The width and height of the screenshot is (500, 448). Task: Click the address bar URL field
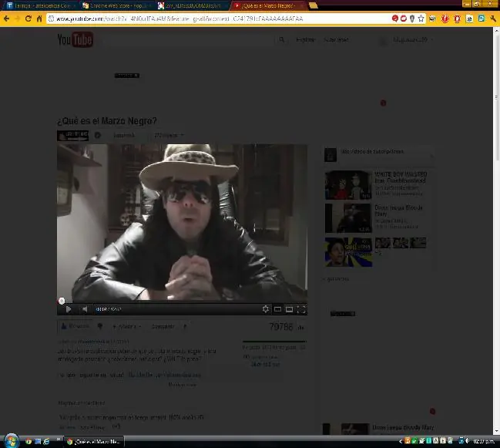220,19
